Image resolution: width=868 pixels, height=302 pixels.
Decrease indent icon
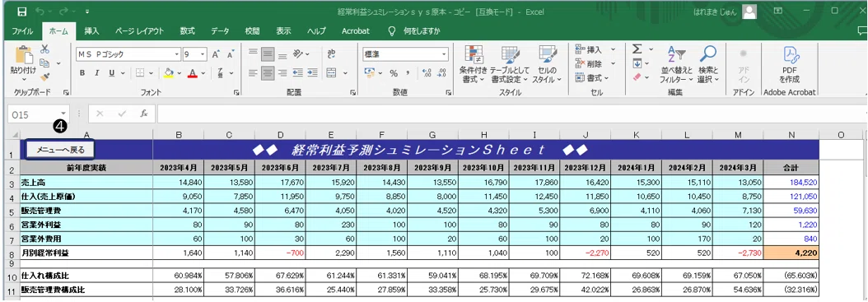click(x=298, y=73)
